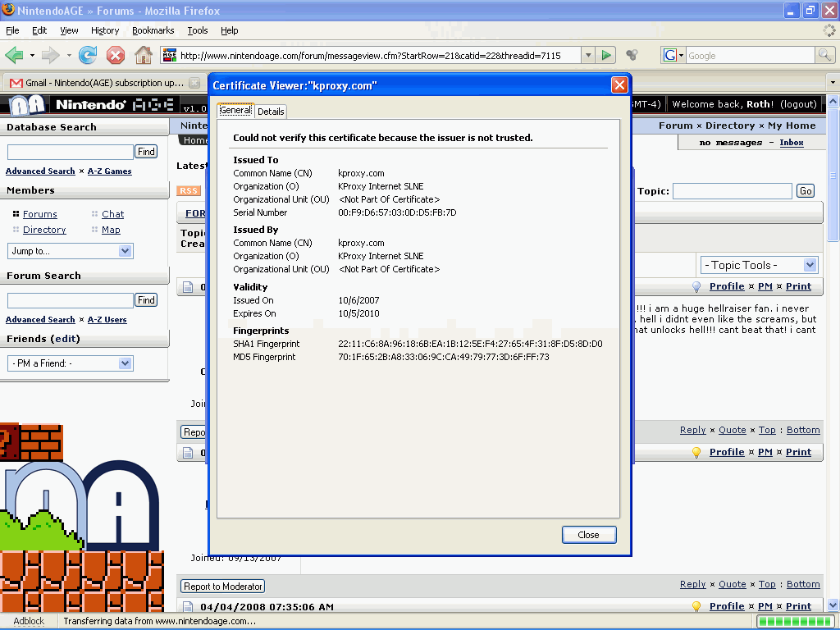Click the green page-loading progress bar
The width and height of the screenshot is (840, 630).
point(794,622)
